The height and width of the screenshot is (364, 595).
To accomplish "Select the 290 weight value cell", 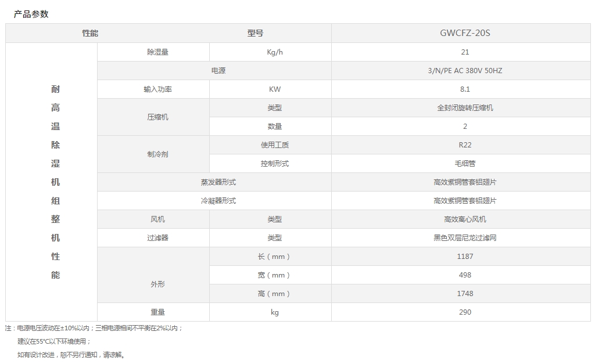I will pyautogui.click(x=465, y=312).
